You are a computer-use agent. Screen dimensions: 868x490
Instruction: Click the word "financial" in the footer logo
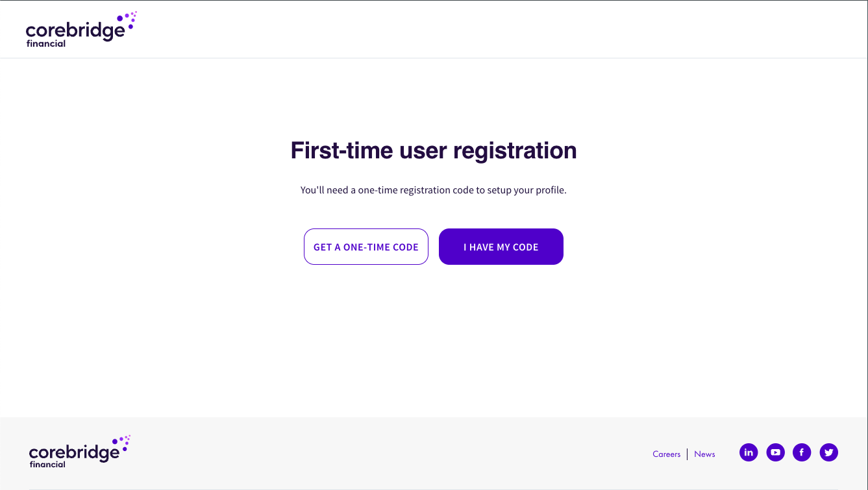(47, 465)
